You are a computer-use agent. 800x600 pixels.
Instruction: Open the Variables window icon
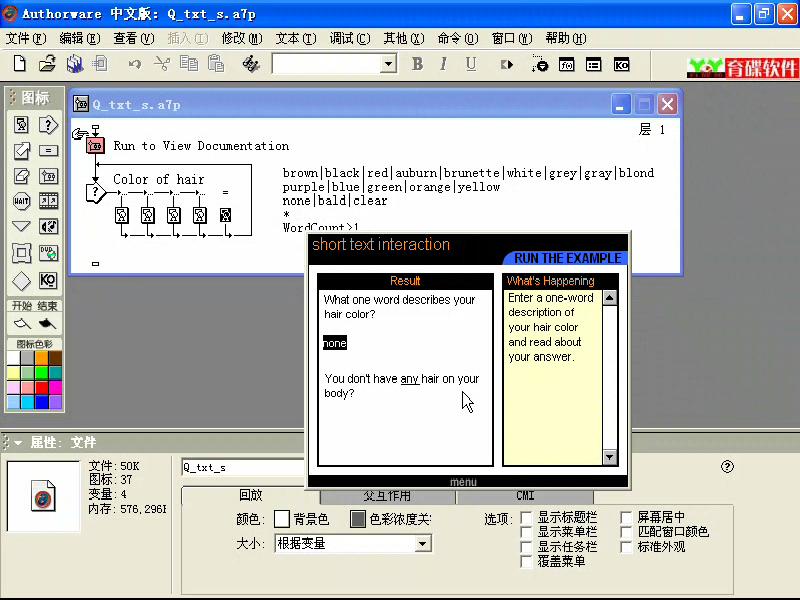(593, 65)
